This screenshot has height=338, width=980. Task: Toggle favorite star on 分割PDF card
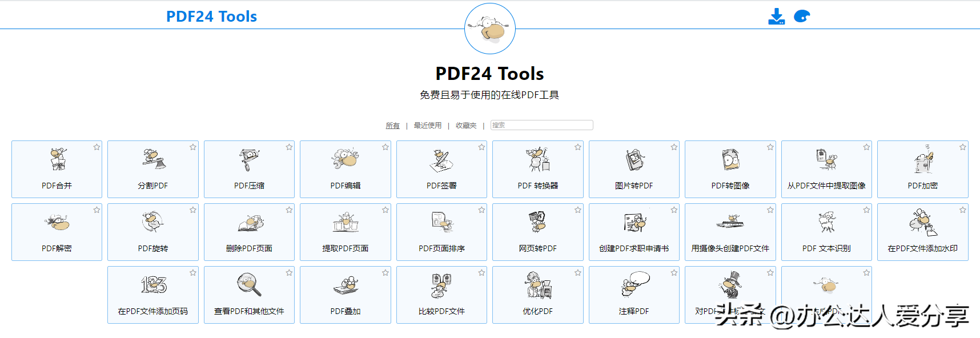pyautogui.click(x=193, y=147)
